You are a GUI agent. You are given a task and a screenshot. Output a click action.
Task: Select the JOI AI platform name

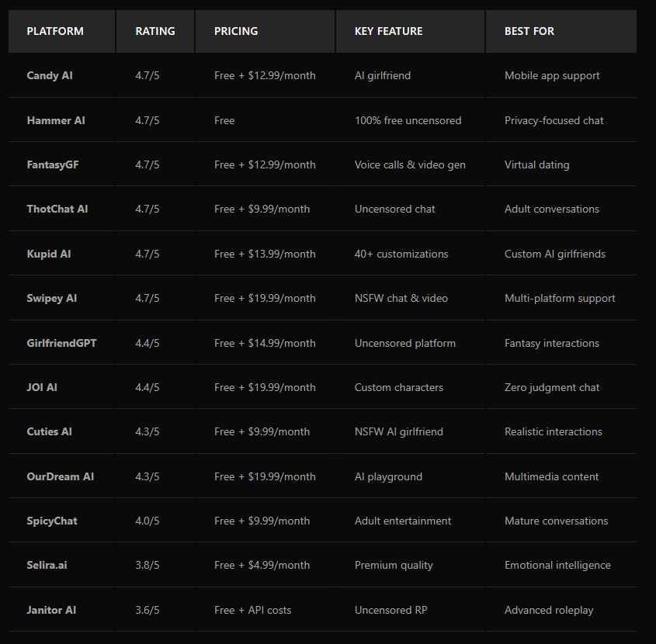click(42, 387)
